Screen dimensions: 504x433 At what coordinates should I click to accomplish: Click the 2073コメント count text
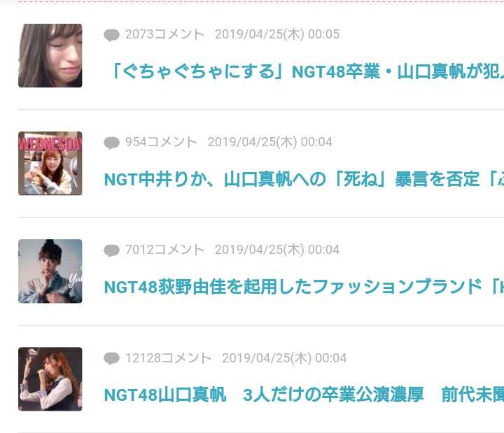click(164, 34)
